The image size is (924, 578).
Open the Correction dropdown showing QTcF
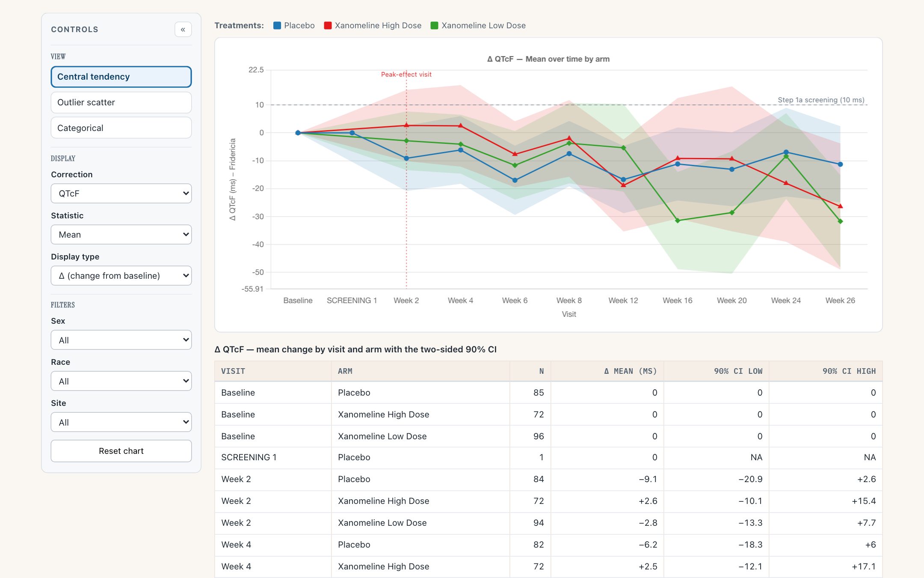tap(121, 194)
